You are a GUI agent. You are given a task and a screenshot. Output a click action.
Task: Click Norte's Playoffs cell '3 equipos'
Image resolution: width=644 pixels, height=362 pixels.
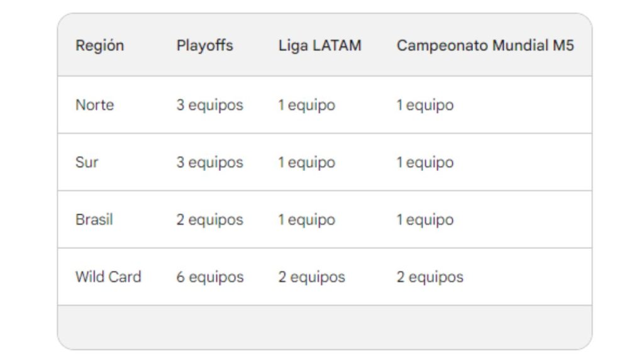pyautogui.click(x=209, y=105)
